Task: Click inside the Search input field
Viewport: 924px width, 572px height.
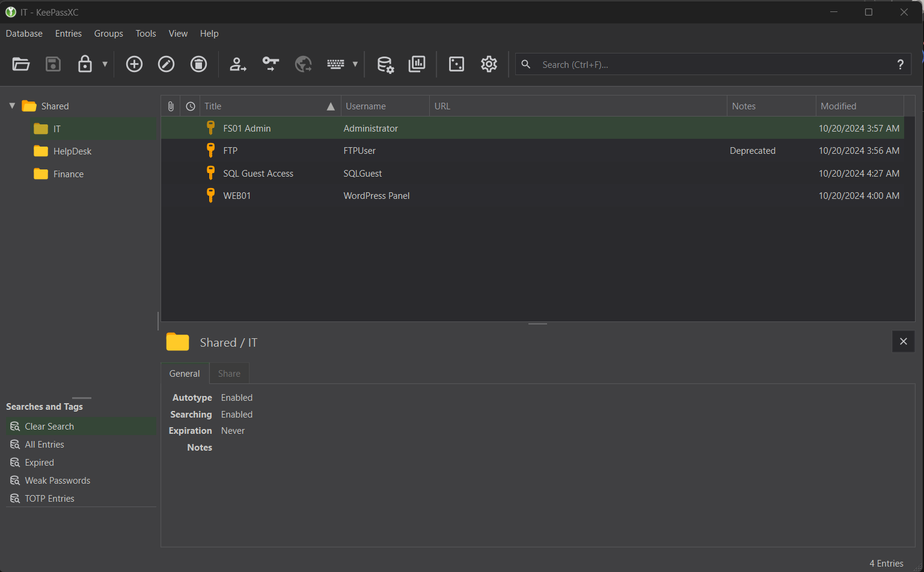Action: tap(709, 64)
